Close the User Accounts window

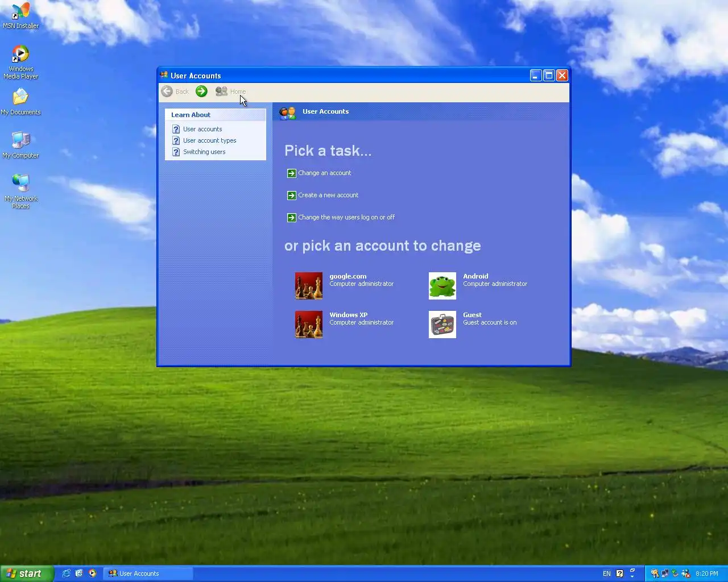pyautogui.click(x=562, y=75)
